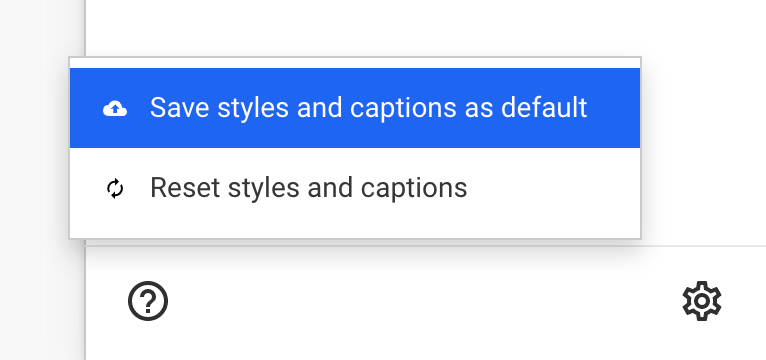Tap the black sync arrows icon
The height and width of the screenshot is (360, 766).
coord(115,189)
